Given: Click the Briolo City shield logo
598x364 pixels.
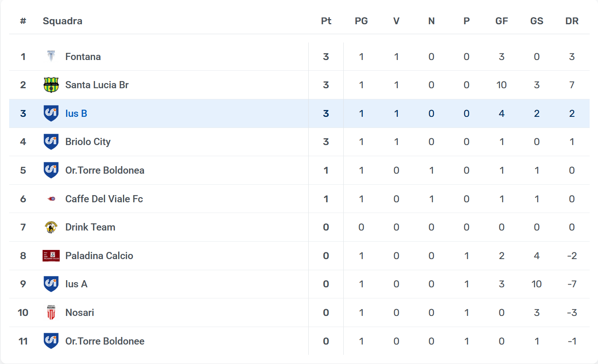Looking at the screenshot, I should pyautogui.click(x=51, y=142).
